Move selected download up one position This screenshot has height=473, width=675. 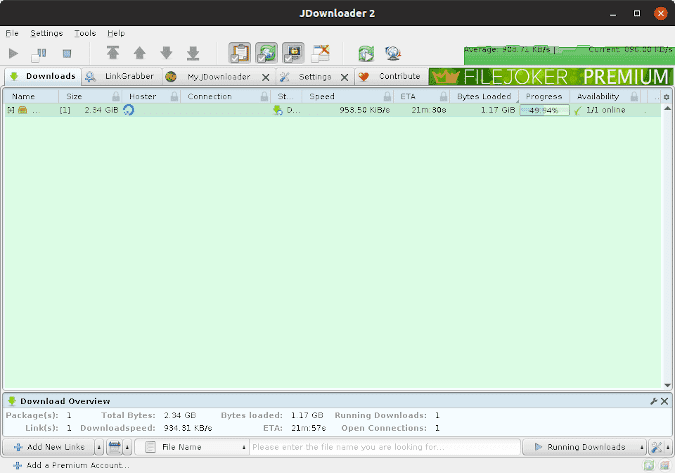point(139,53)
